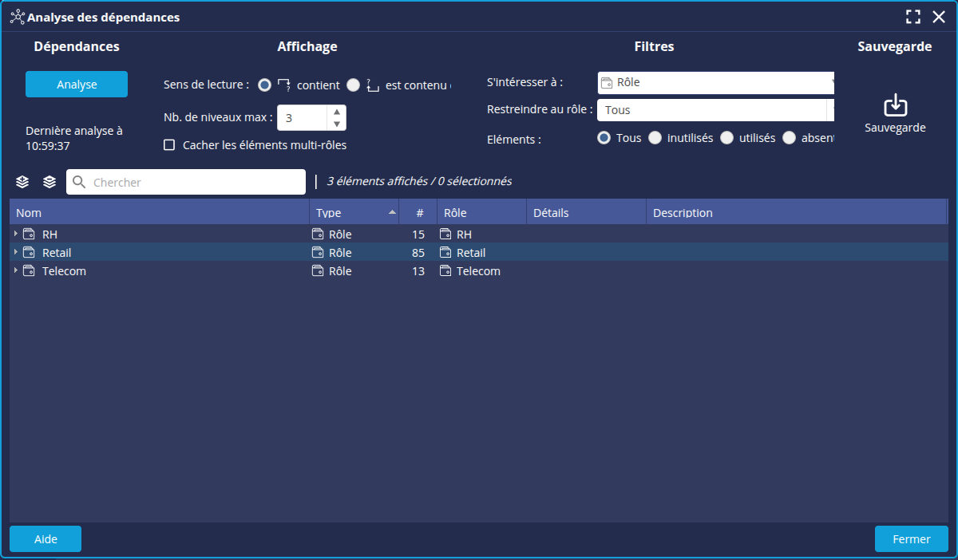Click the Fermer button
Image resolution: width=958 pixels, height=560 pixels.
(911, 539)
